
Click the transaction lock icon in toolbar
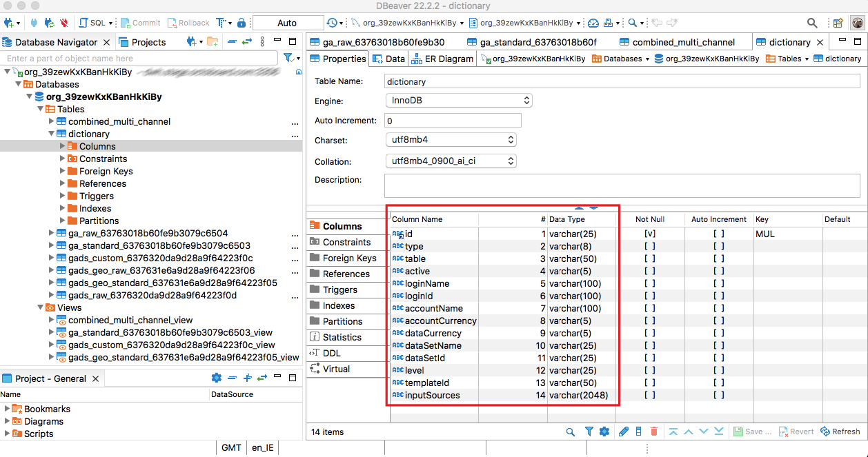pos(241,23)
